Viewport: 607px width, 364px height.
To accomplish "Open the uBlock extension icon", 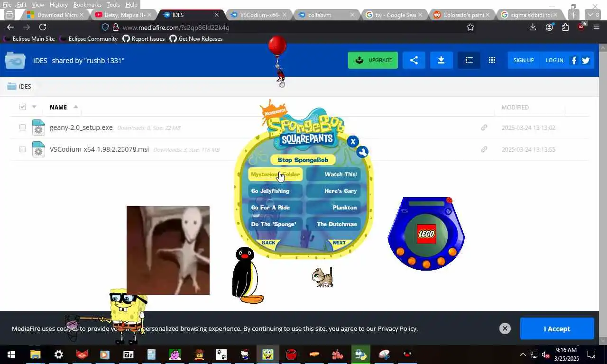I will click(x=581, y=27).
